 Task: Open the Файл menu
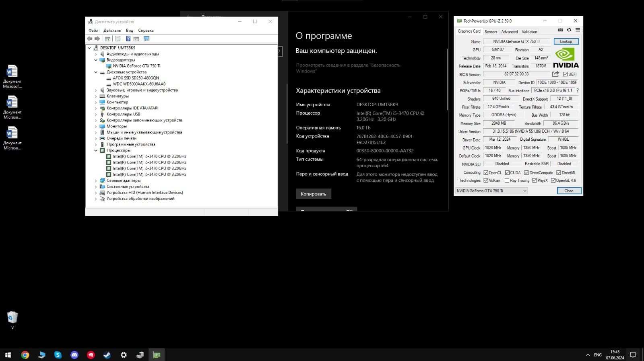(93, 31)
